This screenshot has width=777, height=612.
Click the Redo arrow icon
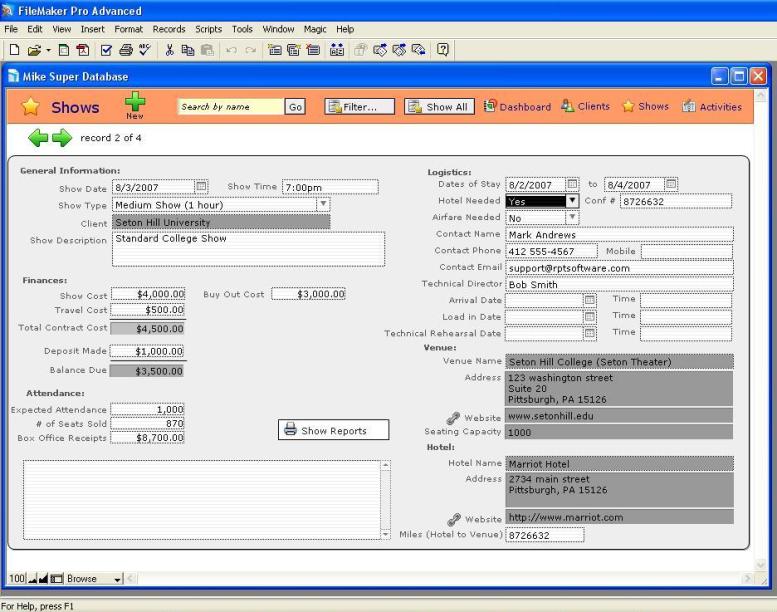(x=251, y=50)
